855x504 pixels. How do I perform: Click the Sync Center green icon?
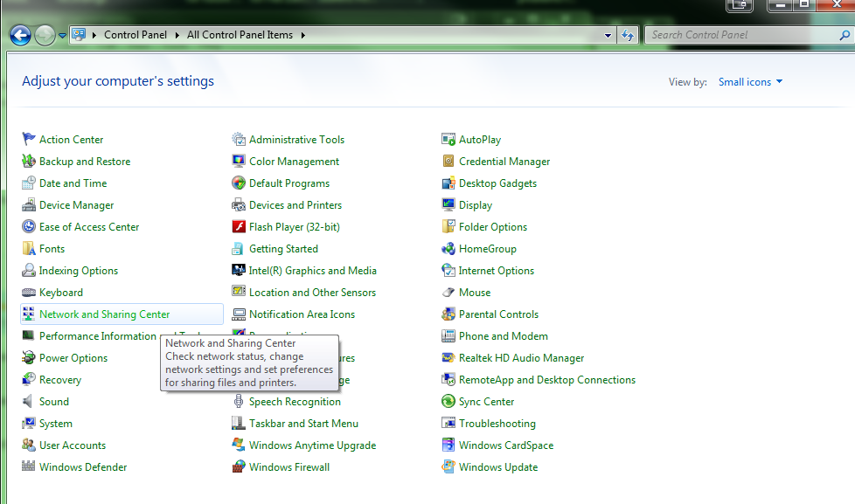click(448, 402)
